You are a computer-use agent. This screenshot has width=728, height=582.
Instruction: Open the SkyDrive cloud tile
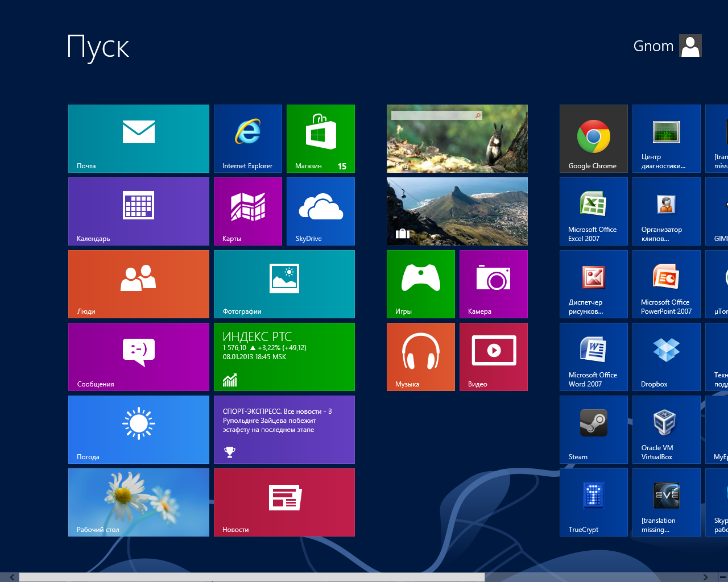[x=321, y=211]
